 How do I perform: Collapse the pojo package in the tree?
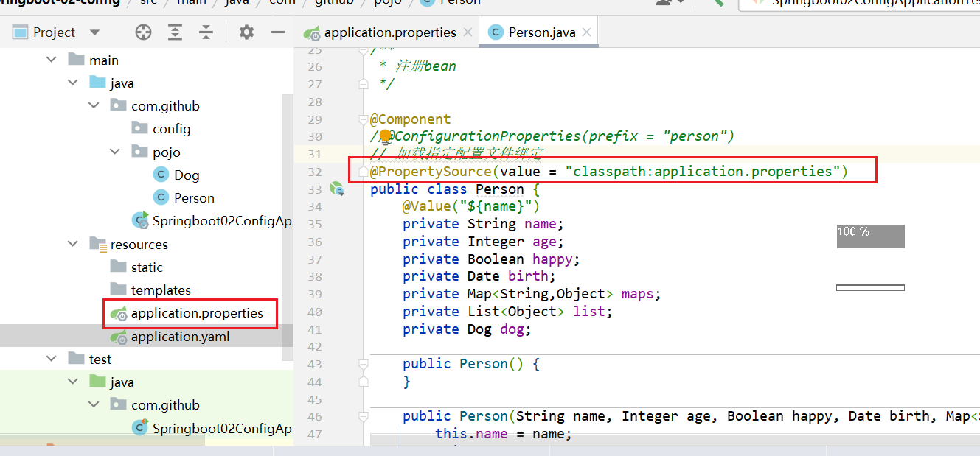115,152
